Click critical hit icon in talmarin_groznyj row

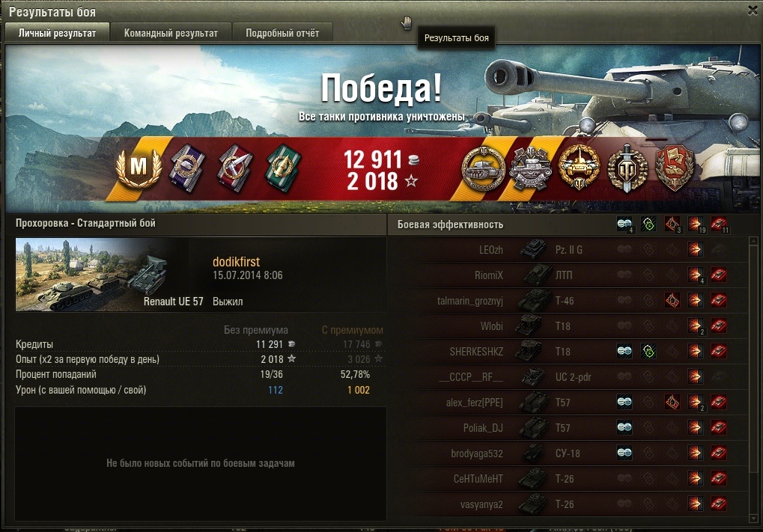pos(672,301)
